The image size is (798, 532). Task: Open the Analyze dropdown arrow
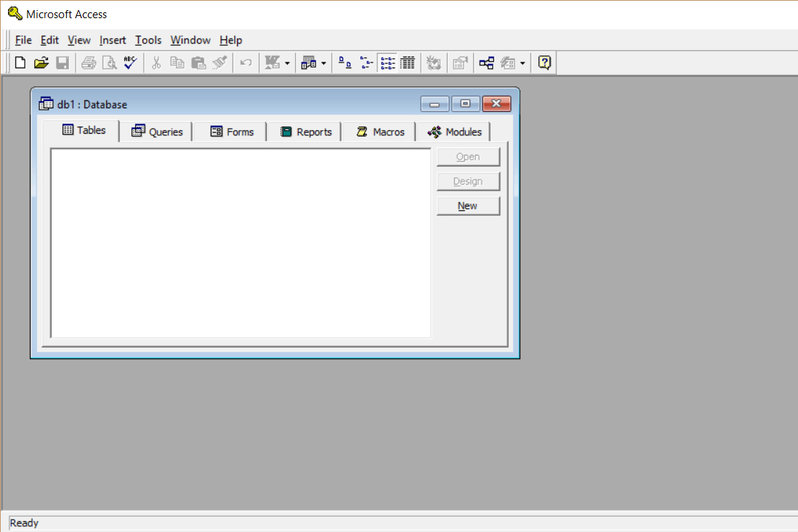[323, 63]
